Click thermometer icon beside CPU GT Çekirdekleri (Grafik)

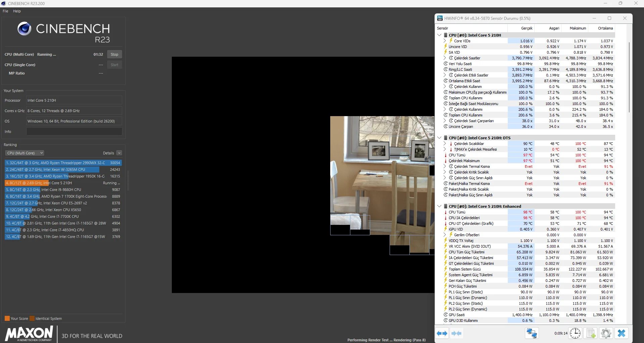446,224
